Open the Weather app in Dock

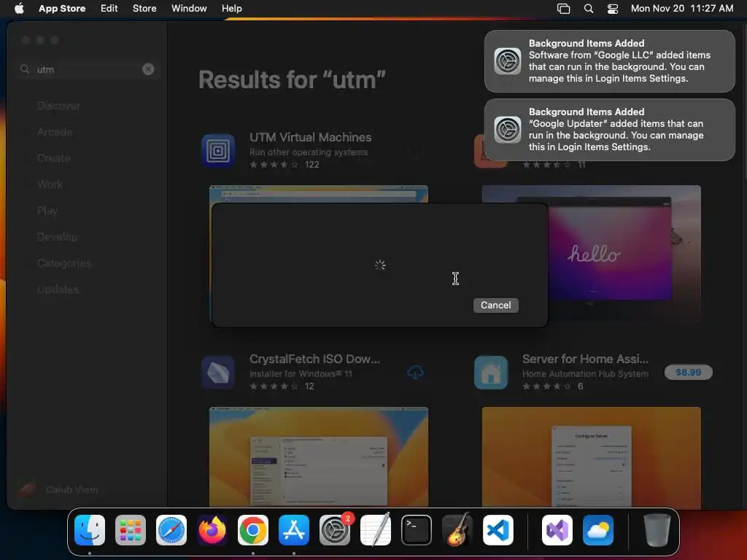pos(598,530)
